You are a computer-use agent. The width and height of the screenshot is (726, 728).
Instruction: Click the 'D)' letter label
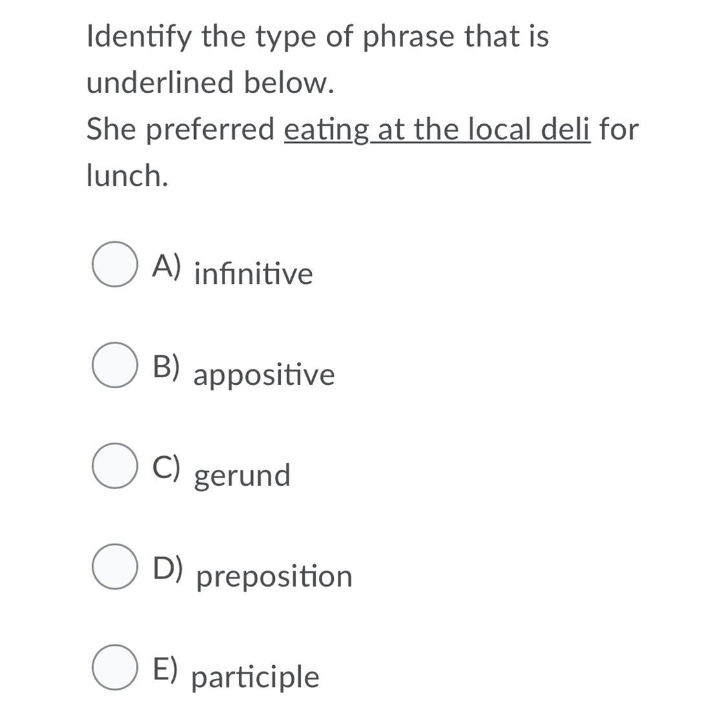(x=168, y=568)
